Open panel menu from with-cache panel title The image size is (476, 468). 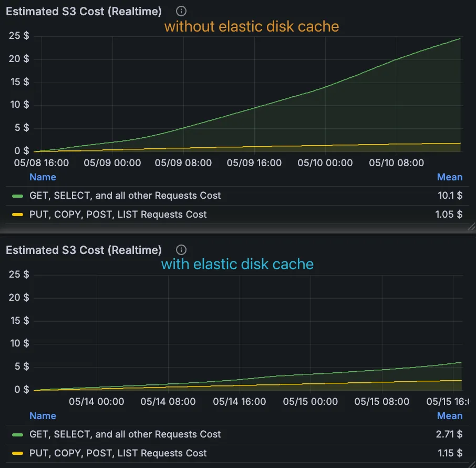84,250
